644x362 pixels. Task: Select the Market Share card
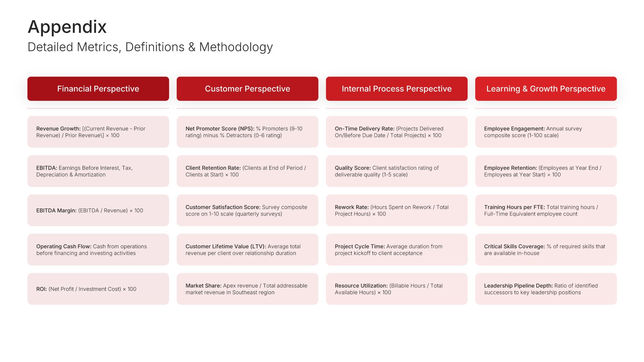(x=247, y=289)
